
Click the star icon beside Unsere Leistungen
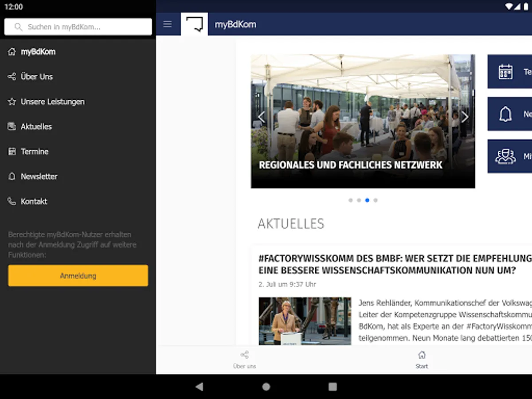point(12,102)
